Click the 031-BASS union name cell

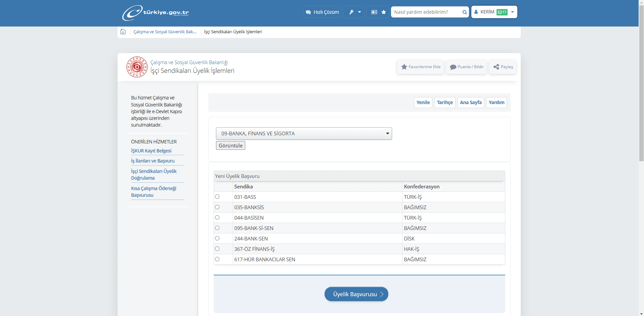tap(317, 197)
